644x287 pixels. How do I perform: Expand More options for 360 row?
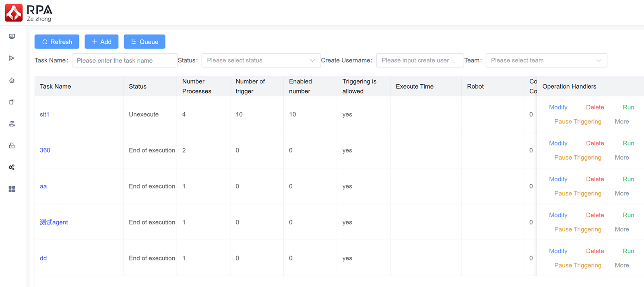point(622,158)
